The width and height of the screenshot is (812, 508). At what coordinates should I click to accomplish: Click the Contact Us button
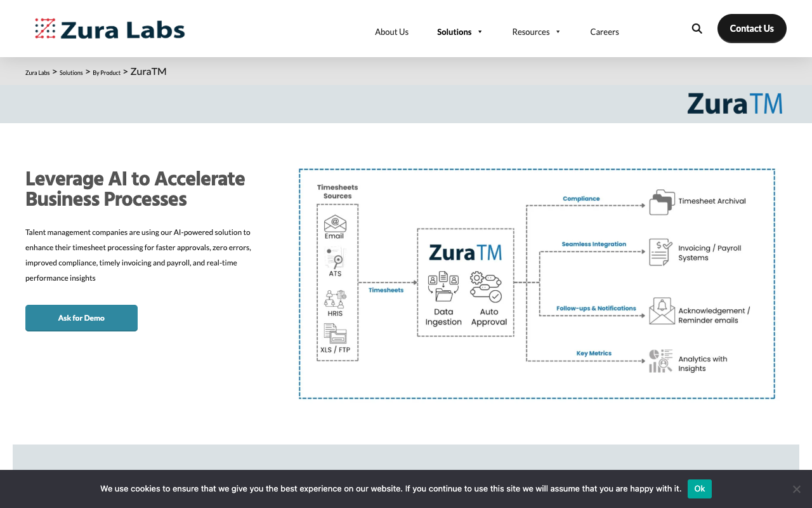pyautogui.click(x=752, y=29)
